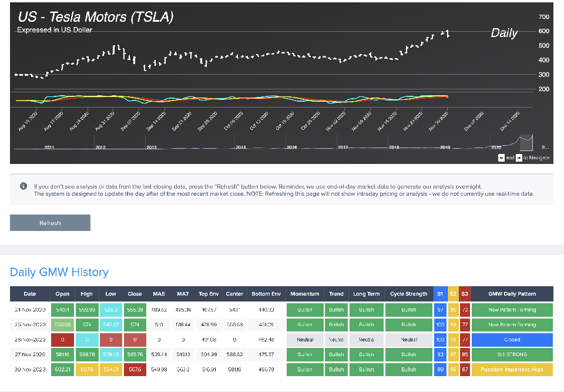The image size is (564, 392).
Task: Click the 2015 marker on the timeline
Action: (x=241, y=147)
